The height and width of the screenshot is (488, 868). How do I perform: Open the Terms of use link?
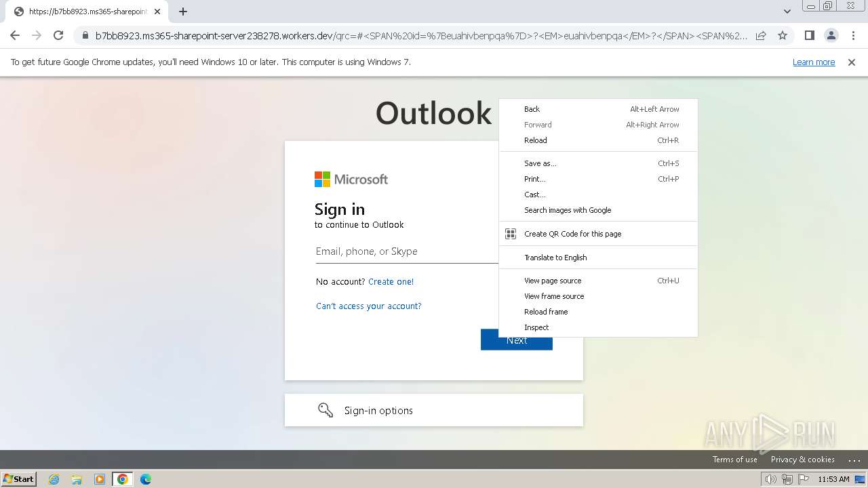click(x=734, y=460)
